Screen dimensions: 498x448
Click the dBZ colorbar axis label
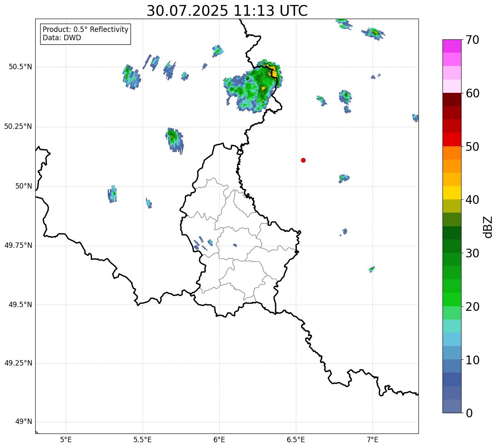(488, 227)
